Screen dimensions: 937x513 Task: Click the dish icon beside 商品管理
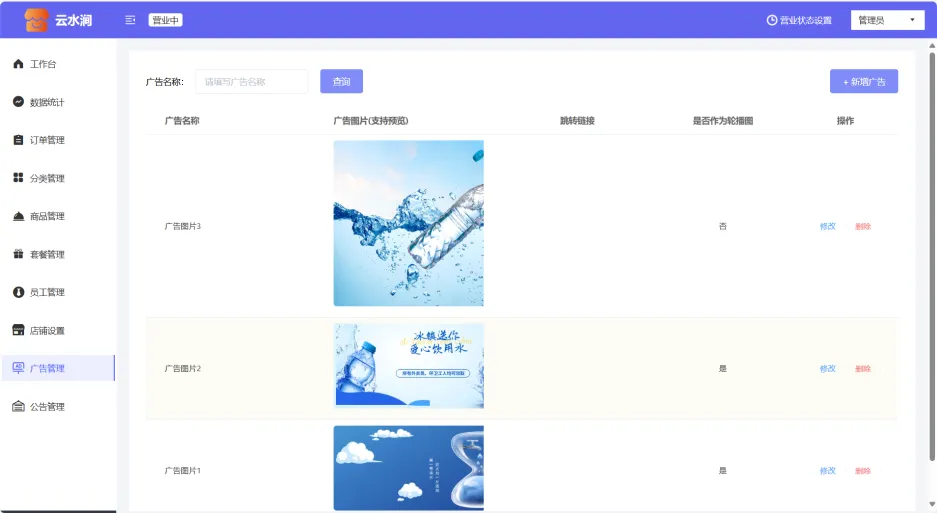point(18,216)
